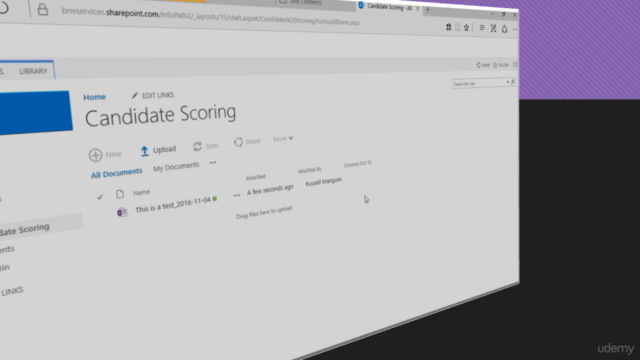
Task: Click the 'Drag files here to upload' text
Action: click(x=264, y=212)
